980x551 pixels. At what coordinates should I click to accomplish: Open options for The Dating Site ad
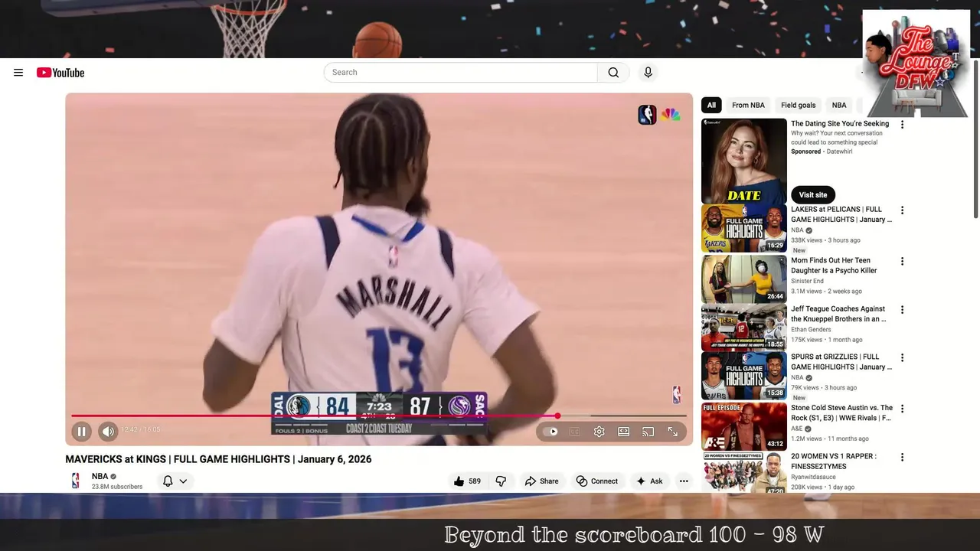(902, 125)
